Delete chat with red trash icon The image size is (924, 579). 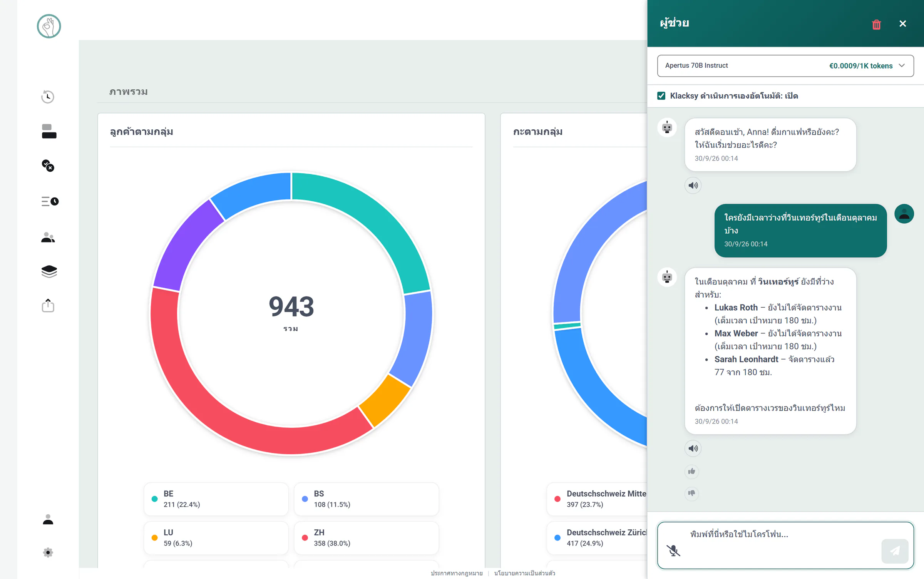pyautogui.click(x=877, y=24)
